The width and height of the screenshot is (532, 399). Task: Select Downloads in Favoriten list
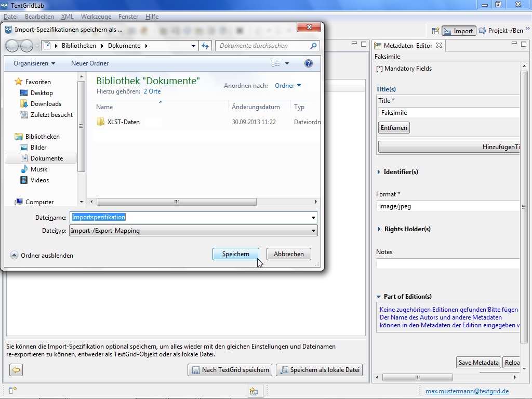point(46,104)
